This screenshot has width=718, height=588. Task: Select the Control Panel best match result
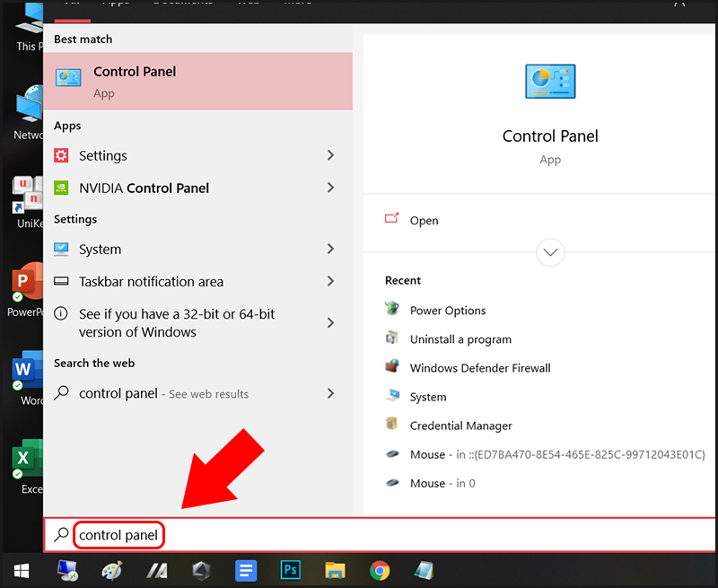pos(197,82)
